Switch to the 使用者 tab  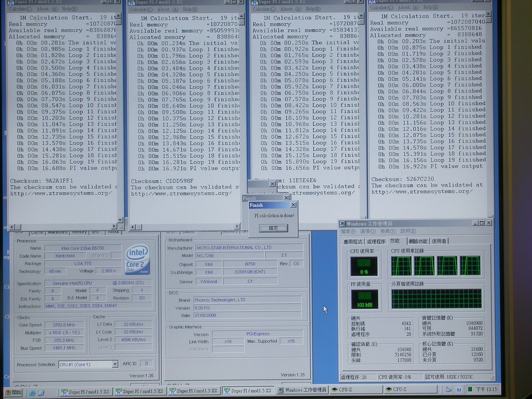click(440, 241)
